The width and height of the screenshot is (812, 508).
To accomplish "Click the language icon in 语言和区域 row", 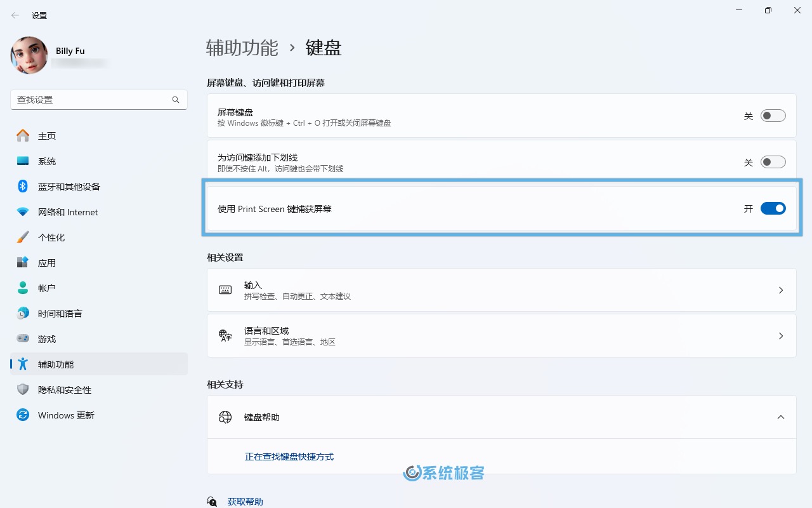I will [225, 335].
